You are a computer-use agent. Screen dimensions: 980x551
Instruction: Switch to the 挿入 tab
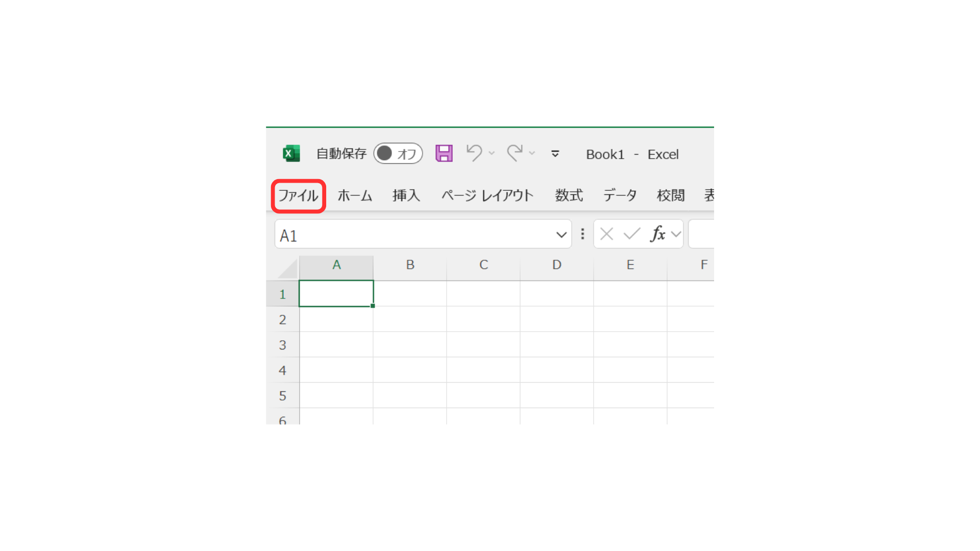[x=406, y=195]
